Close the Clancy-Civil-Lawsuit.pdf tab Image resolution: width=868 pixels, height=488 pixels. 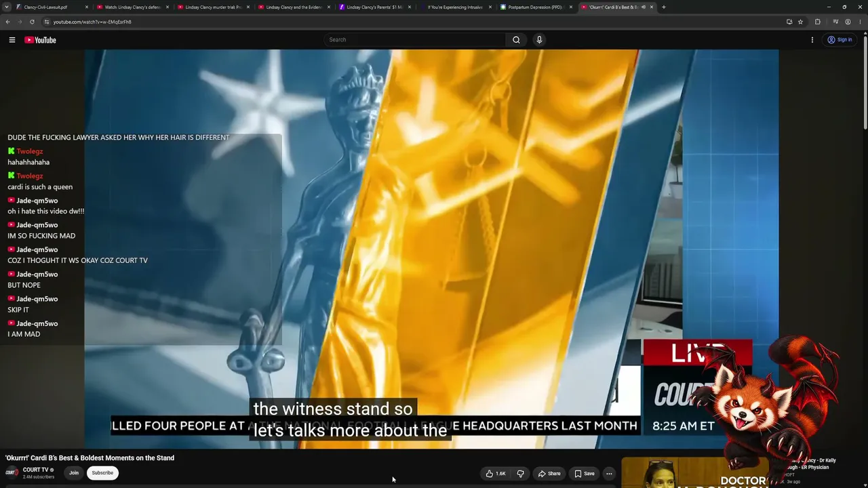coord(87,7)
